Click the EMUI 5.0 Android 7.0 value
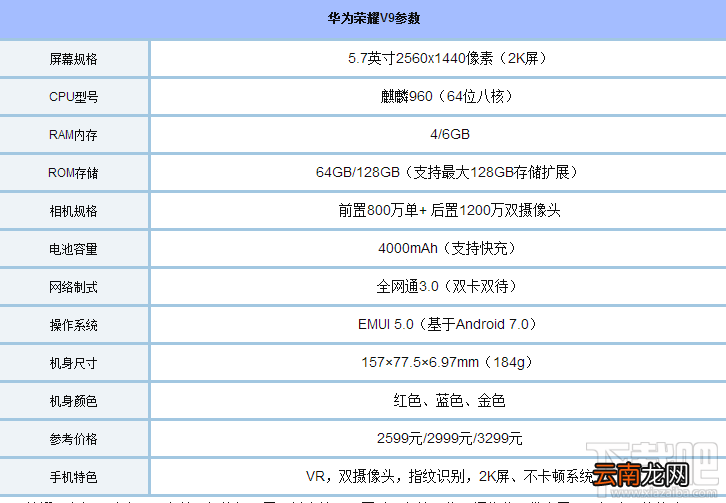 (447, 324)
